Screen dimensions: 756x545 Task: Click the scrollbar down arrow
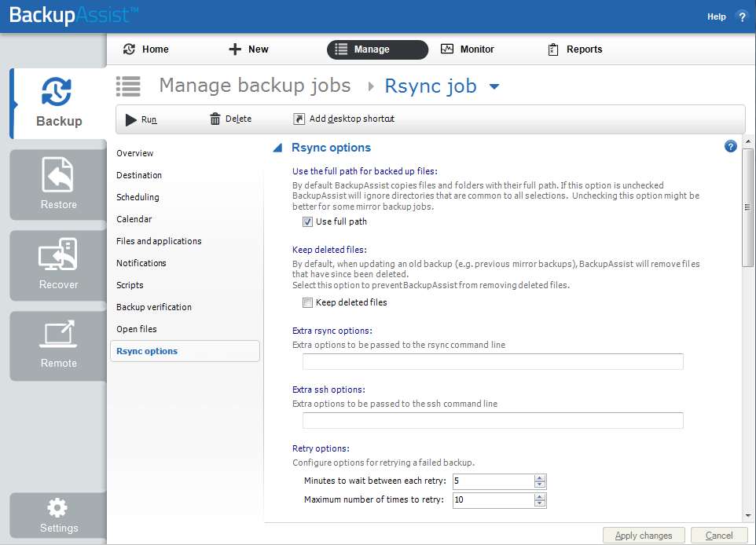tap(748, 516)
